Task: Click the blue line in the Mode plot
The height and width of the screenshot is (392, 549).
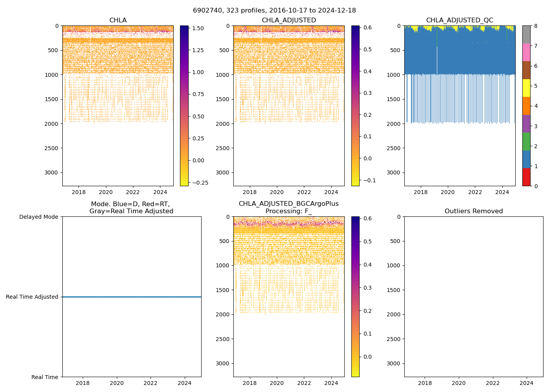Action: 131,297
